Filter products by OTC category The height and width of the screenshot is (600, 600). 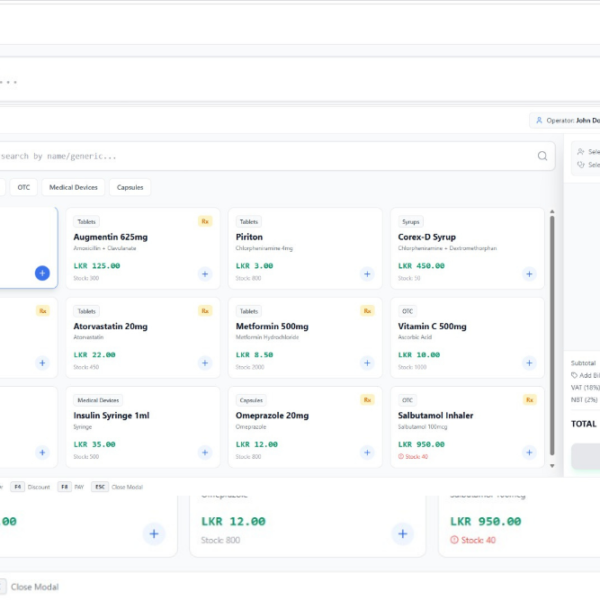click(x=23, y=187)
